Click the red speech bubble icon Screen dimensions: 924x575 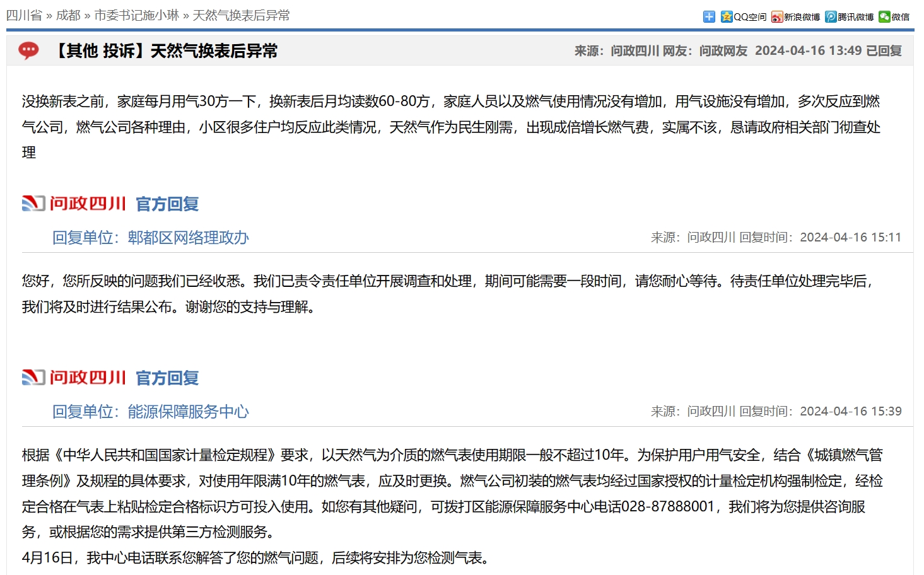tap(28, 50)
